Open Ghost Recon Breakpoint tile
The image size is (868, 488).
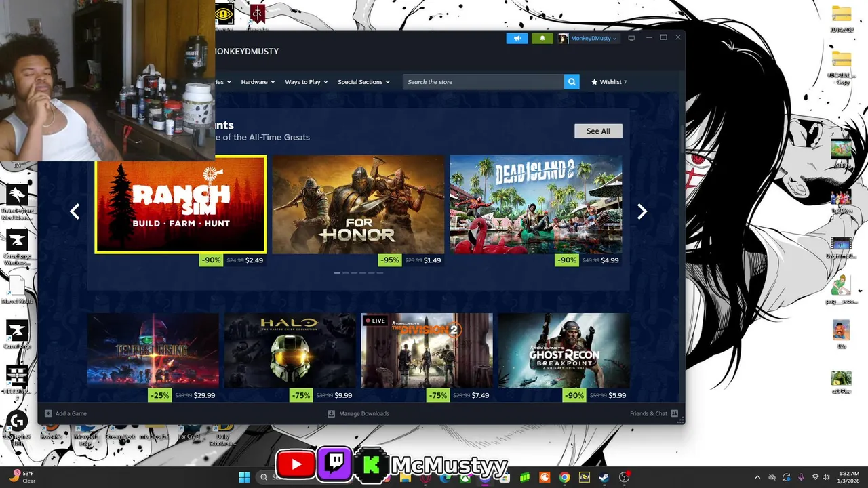tap(564, 350)
